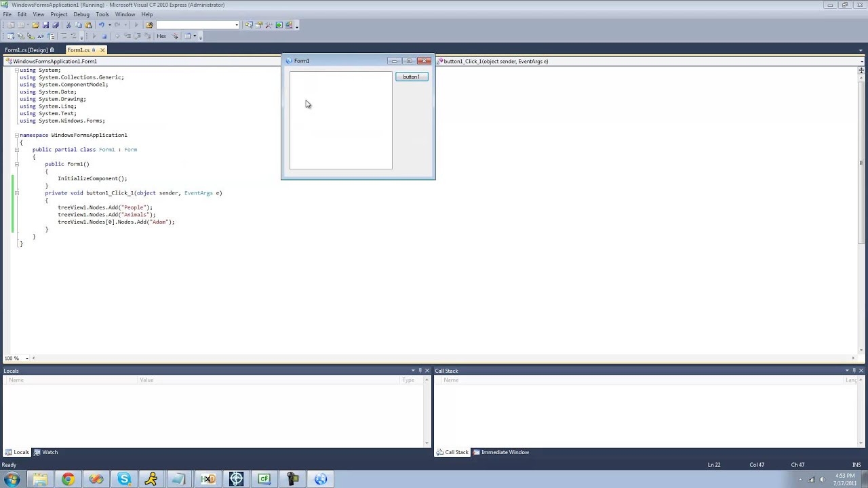Screen dimensions: 868x488
Task: Click the Copy icon in toolbar
Action: tap(78, 25)
